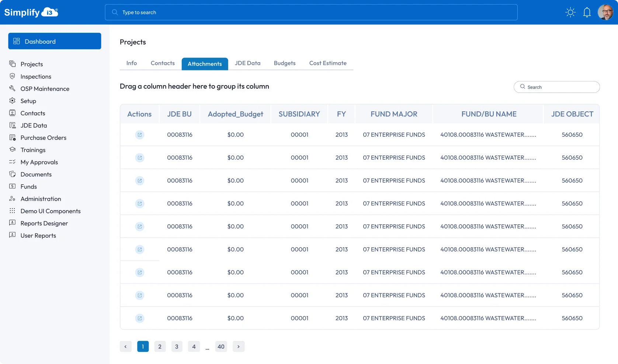Go to the previous page with left chevron

125,346
